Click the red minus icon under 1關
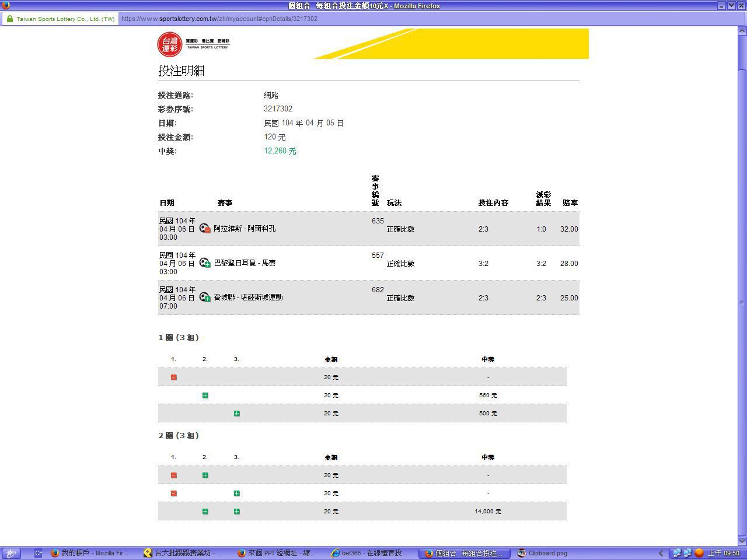Image resolution: width=747 pixels, height=560 pixels. [x=173, y=377]
